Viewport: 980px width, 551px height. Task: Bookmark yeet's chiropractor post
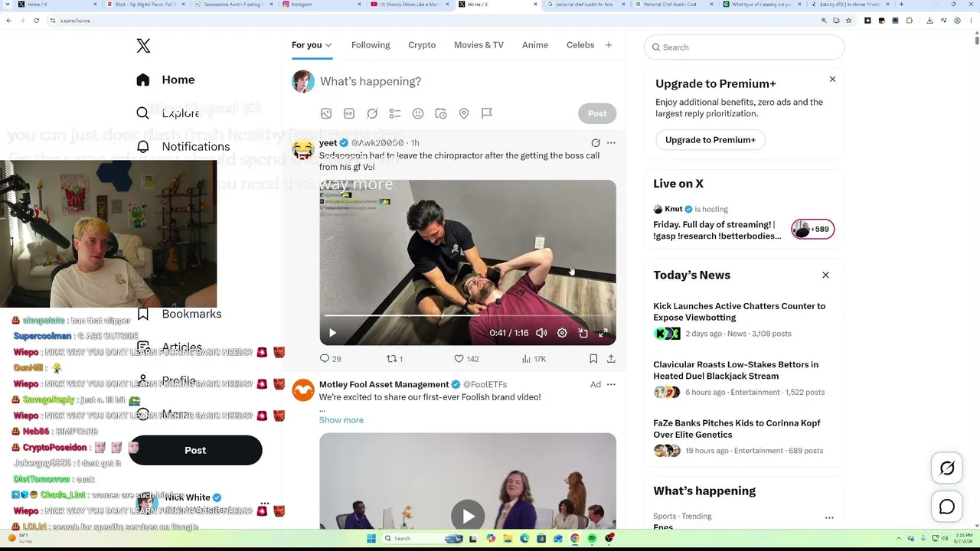click(x=593, y=358)
